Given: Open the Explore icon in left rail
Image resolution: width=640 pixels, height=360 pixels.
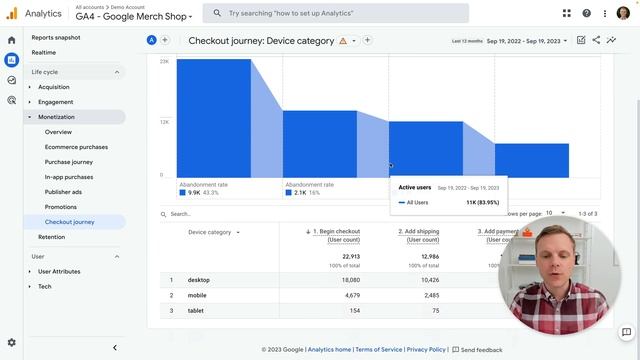Looking at the screenshot, I should tap(11, 80).
